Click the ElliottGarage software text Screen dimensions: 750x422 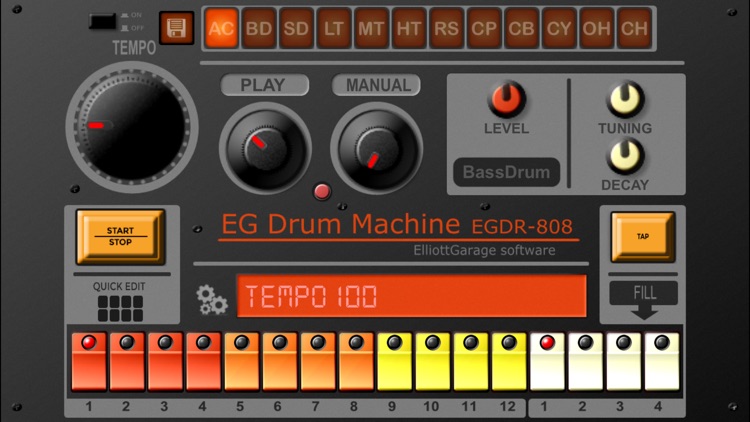(x=485, y=250)
